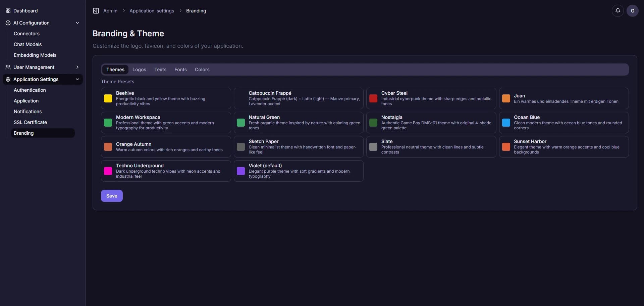Screen dimensions: 644x306
Task: Click the AI Configuration brain icon
Action: (x=7, y=23)
